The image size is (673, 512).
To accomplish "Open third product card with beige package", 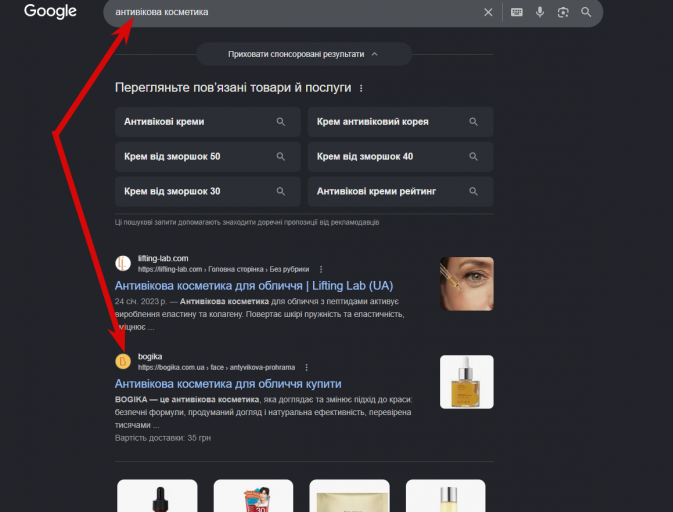I will [349, 496].
